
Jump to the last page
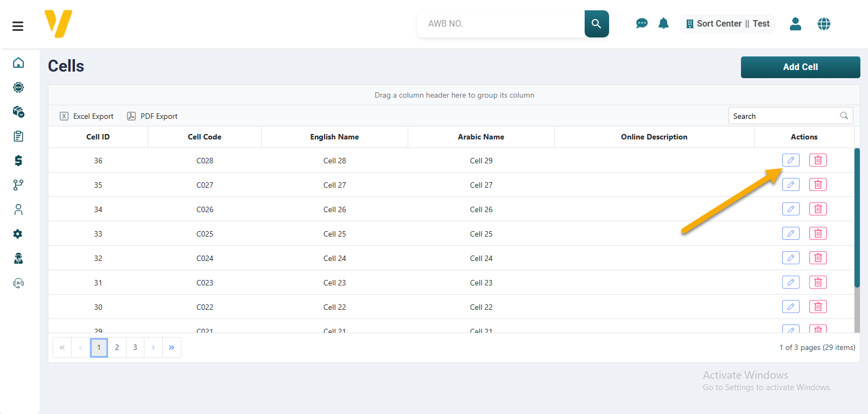click(172, 347)
